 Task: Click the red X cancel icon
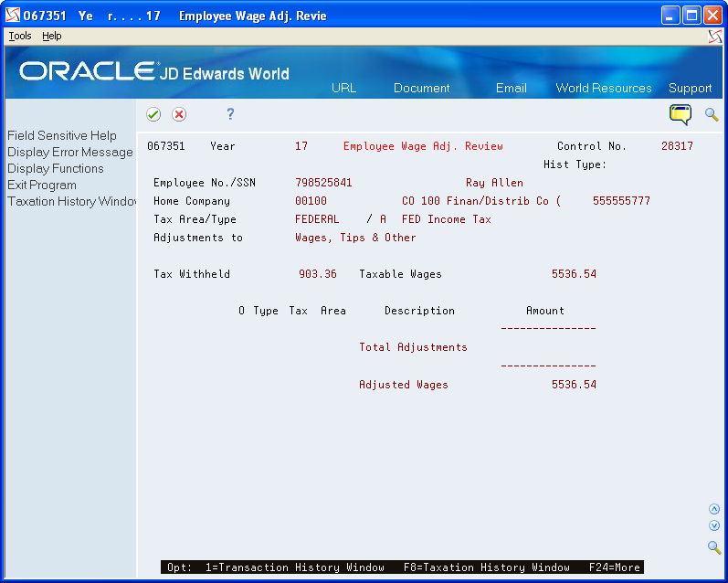[179, 114]
